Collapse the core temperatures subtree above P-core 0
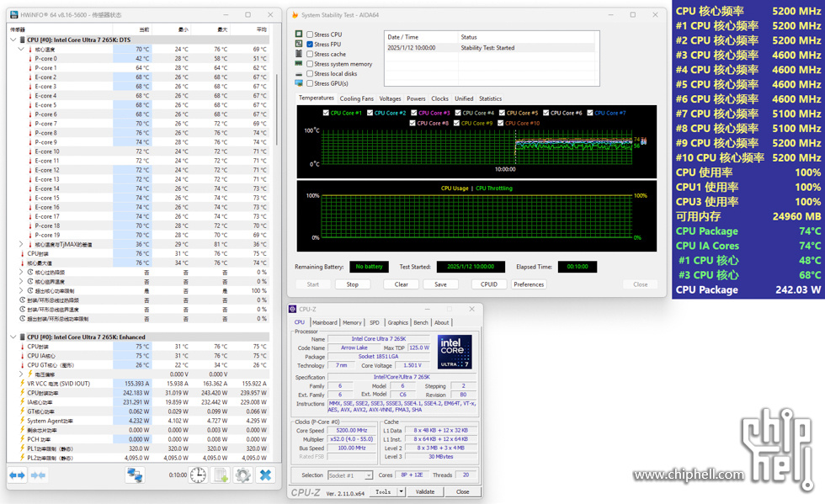 click(21, 49)
